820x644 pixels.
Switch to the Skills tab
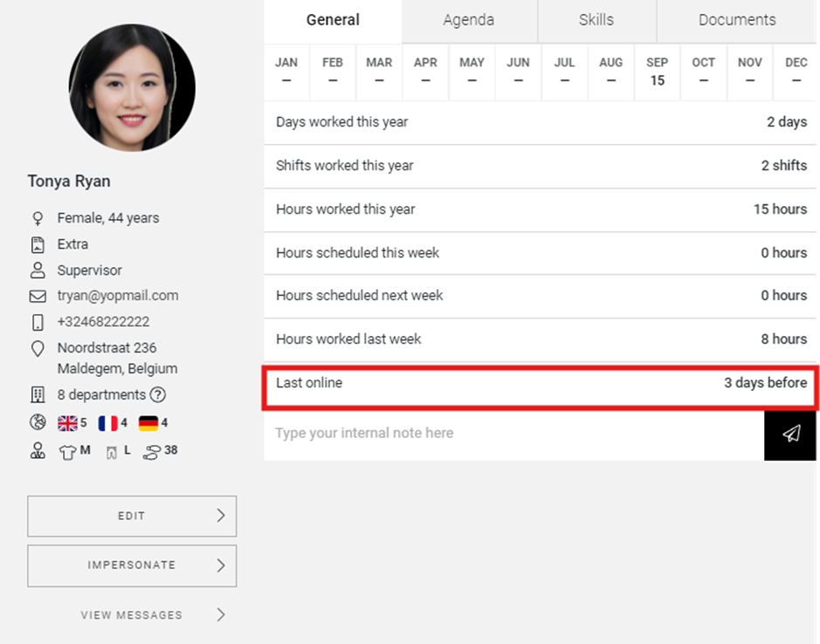point(596,20)
